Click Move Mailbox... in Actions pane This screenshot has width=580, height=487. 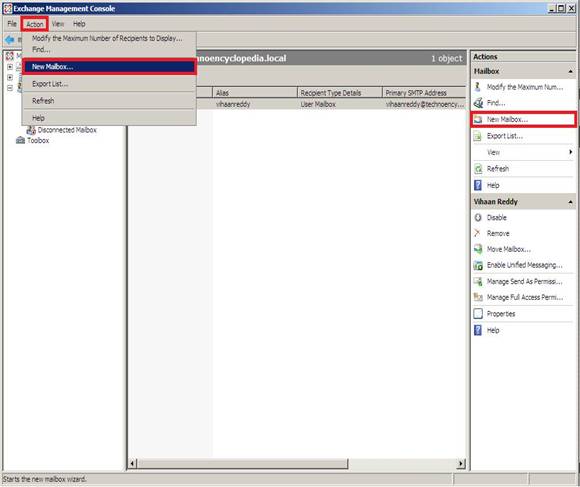pos(509,249)
